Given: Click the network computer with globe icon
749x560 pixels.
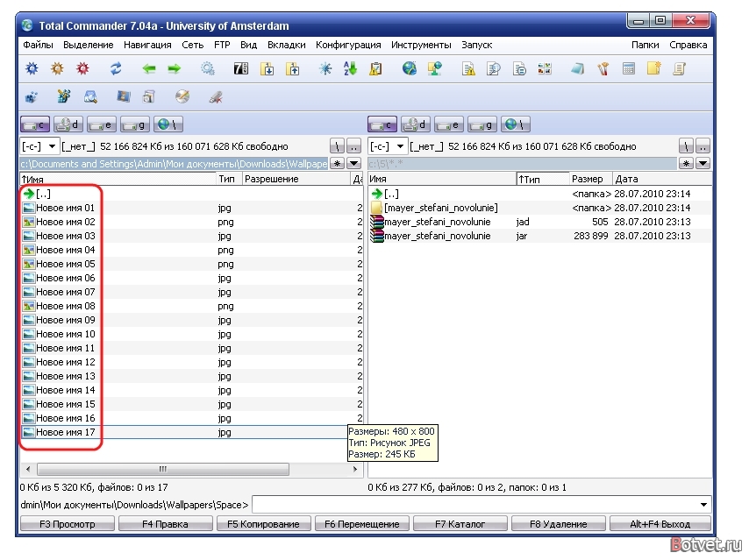Looking at the screenshot, I should pos(434,68).
